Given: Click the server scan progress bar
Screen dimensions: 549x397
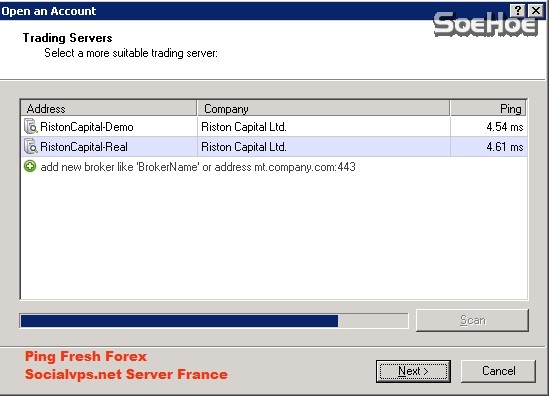Looking at the screenshot, I should point(214,321).
